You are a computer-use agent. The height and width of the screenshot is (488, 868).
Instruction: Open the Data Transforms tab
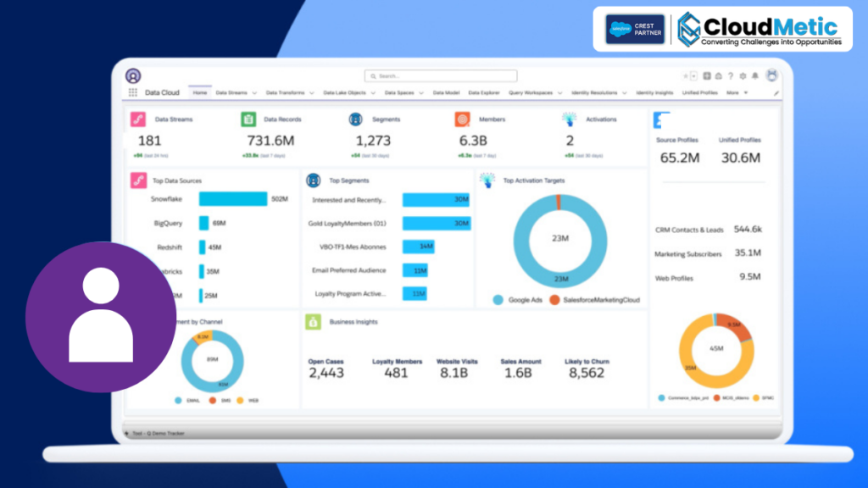coord(285,93)
